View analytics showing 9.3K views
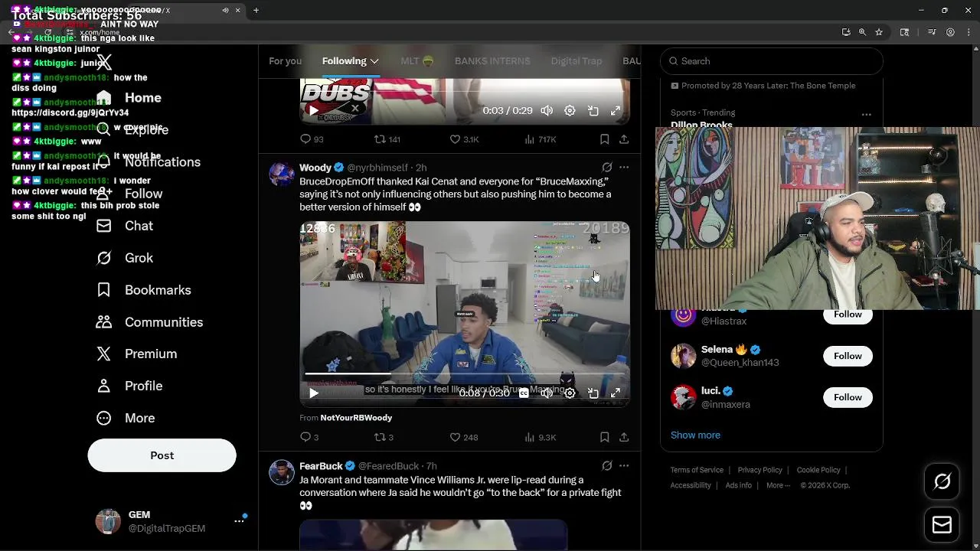 (x=540, y=437)
